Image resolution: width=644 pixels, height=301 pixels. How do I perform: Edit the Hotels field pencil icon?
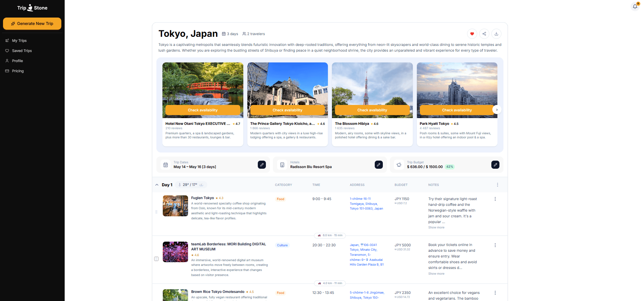click(379, 165)
